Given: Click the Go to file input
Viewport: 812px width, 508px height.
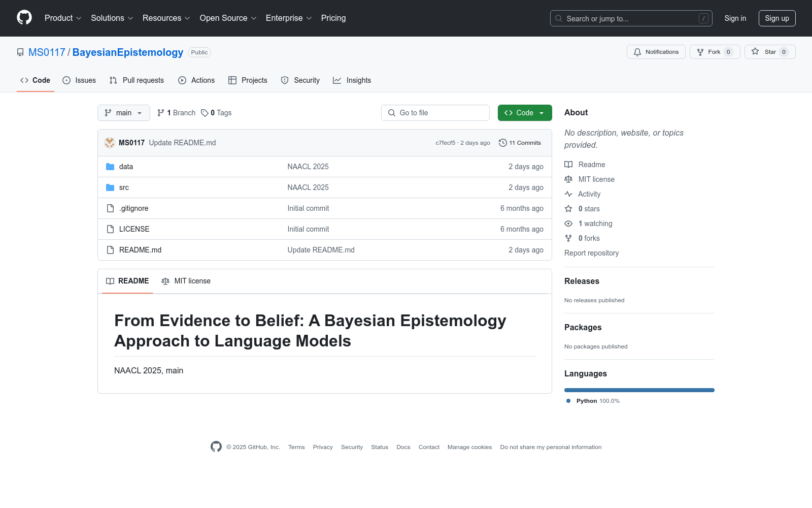Looking at the screenshot, I should (x=435, y=113).
